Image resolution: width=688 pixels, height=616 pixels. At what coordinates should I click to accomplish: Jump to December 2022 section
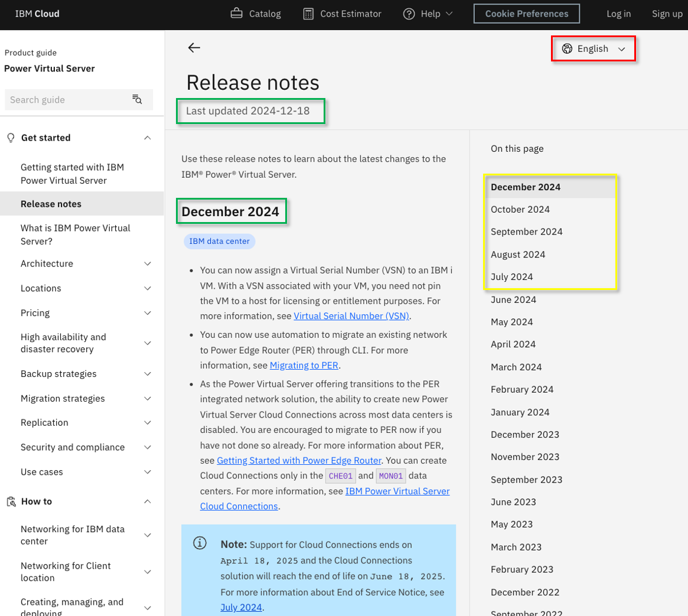(x=525, y=592)
